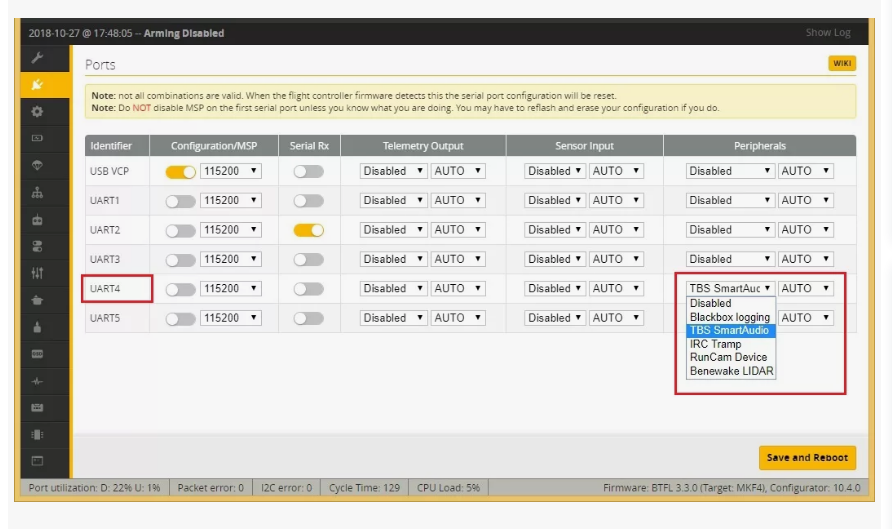Click the Save and Reboot button
This screenshot has height=529, width=892.
(x=806, y=458)
